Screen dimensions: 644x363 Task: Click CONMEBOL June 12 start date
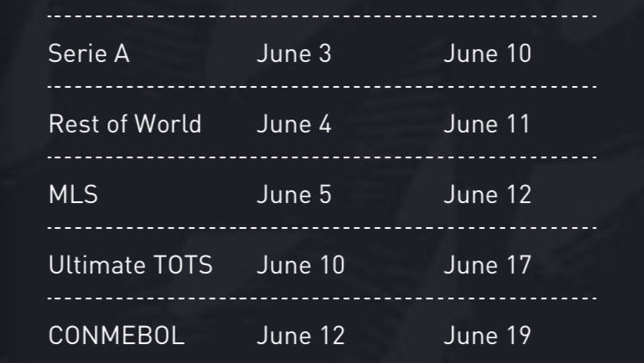[x=300, y=335]
